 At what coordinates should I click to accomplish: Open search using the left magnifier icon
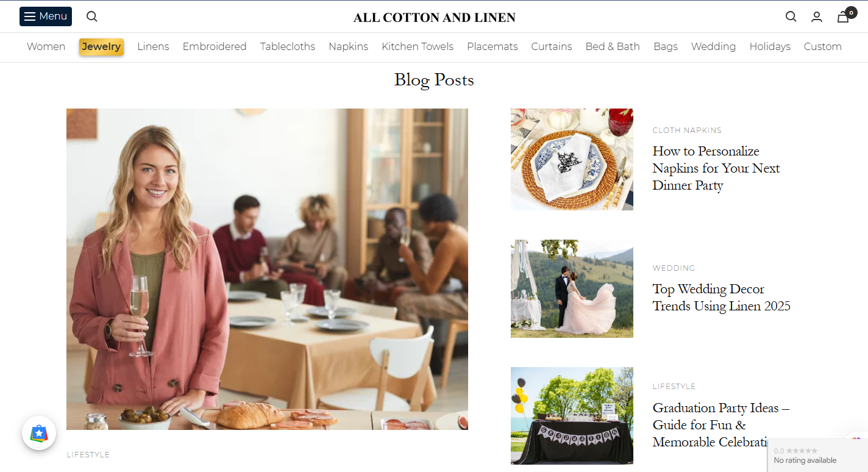coord(91,16)
